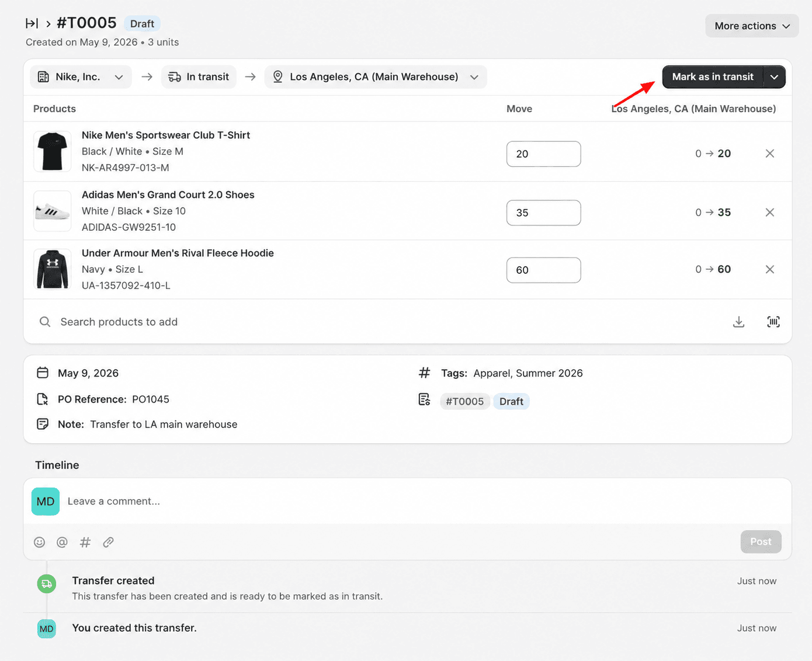Click the Move column header
Screen dimensions: 812x661
point(519,109)
